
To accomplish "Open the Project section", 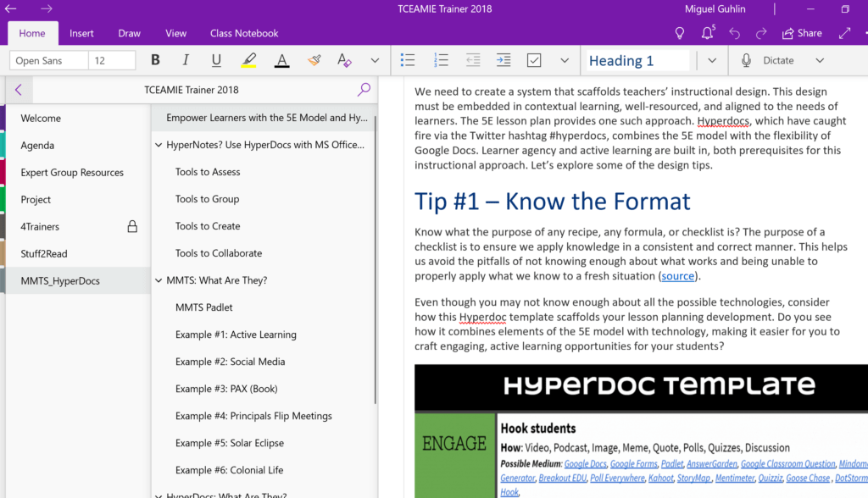I will click(x=78, y=199).
